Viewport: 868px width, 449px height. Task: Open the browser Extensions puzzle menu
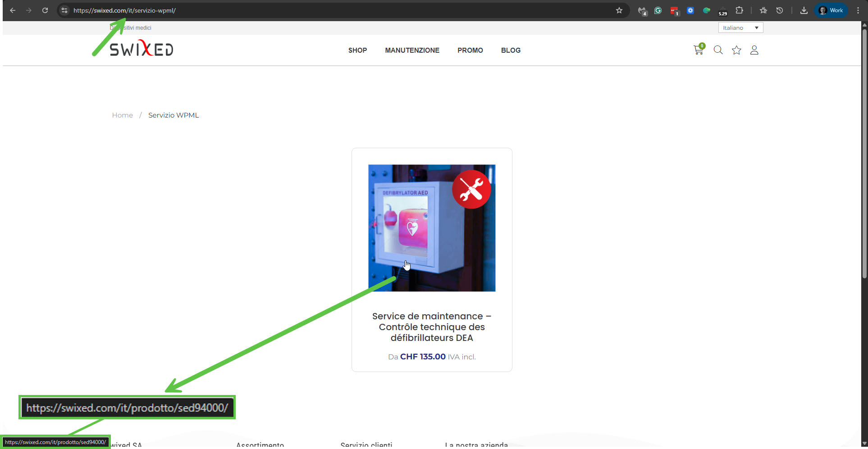pos(739,10)
